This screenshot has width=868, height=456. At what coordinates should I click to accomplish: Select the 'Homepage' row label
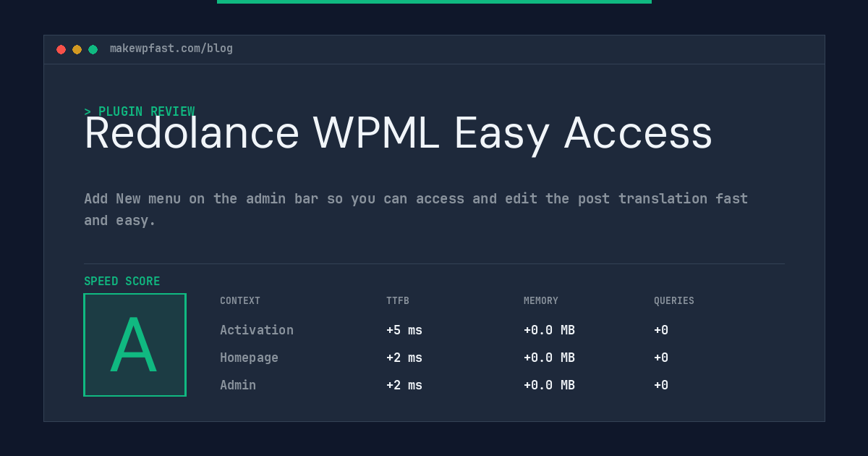[249, 358]
